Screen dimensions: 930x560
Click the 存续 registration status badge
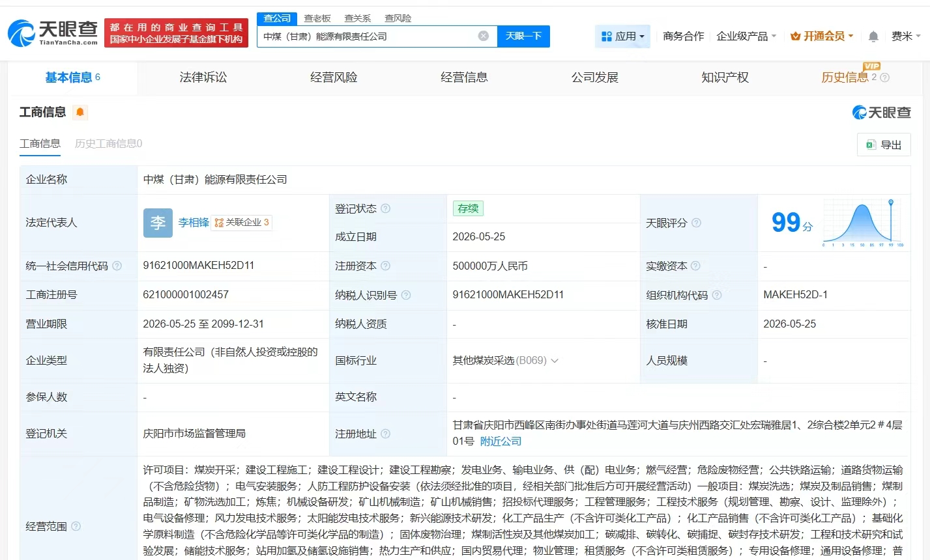tap(468, 208)
